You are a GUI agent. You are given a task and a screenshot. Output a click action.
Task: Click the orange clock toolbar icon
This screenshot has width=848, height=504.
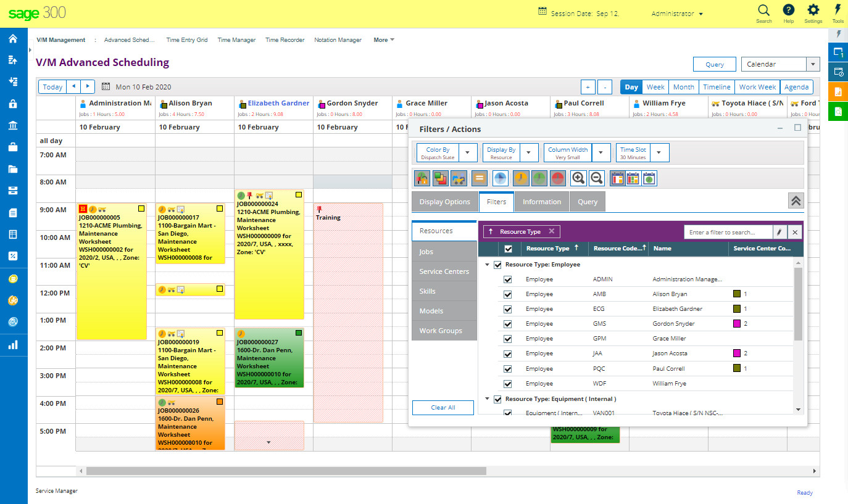[521, 178]
